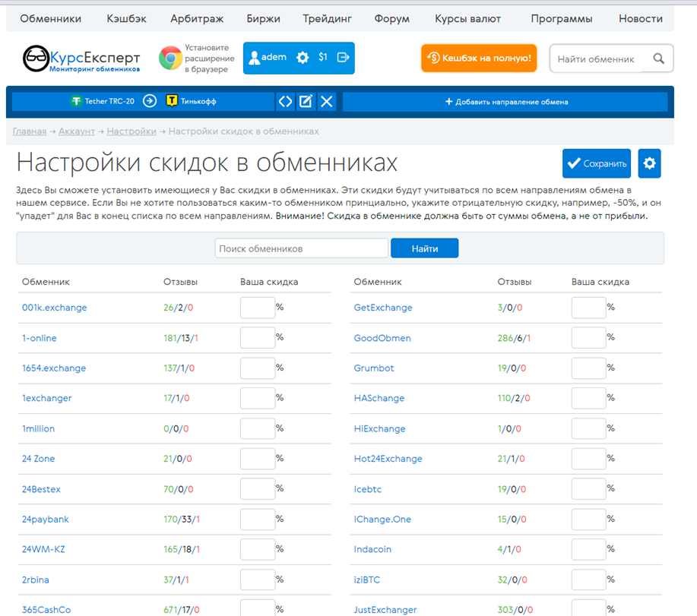
Task: Open the 1654.exchange exchanger link
Action: click(x=54, y=368)
